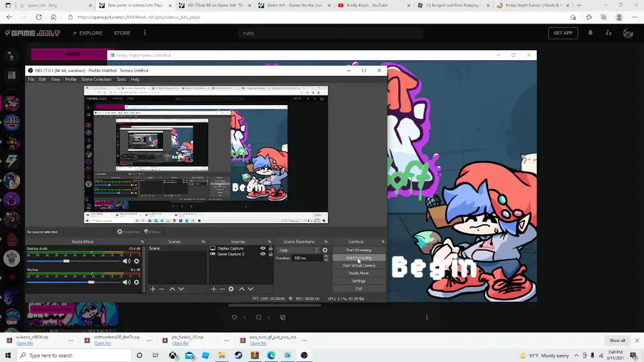Open OBS Help menu
This screenshot has height=362, width=644.
click(x=135, y=79)
